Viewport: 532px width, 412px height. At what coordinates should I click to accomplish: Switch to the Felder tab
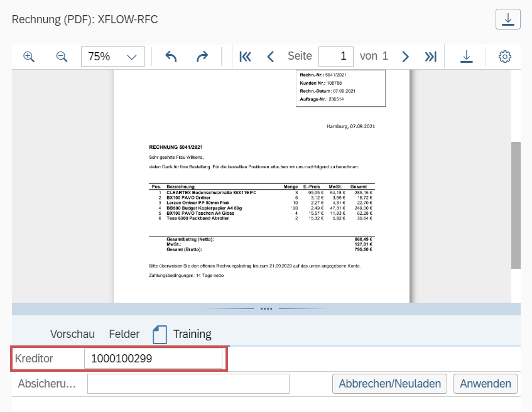(124, 333)
